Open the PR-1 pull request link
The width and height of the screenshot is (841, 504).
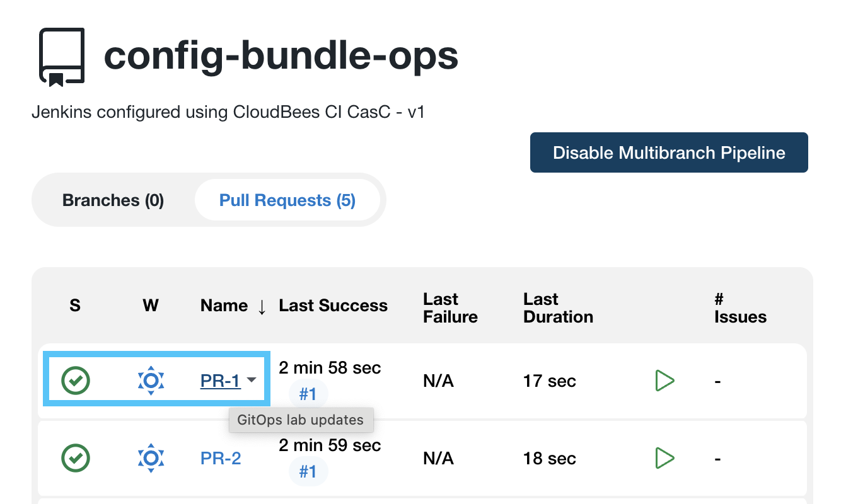point(220,381)
